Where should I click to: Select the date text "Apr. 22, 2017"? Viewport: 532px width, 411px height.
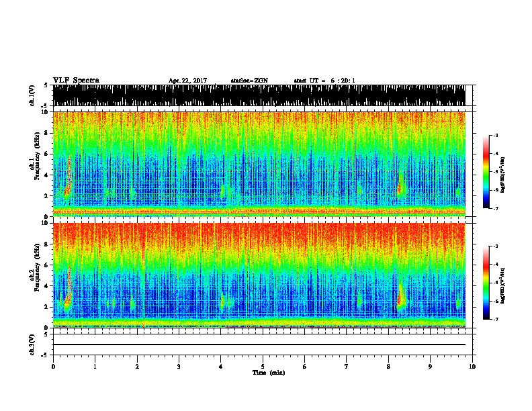point(187,81)
